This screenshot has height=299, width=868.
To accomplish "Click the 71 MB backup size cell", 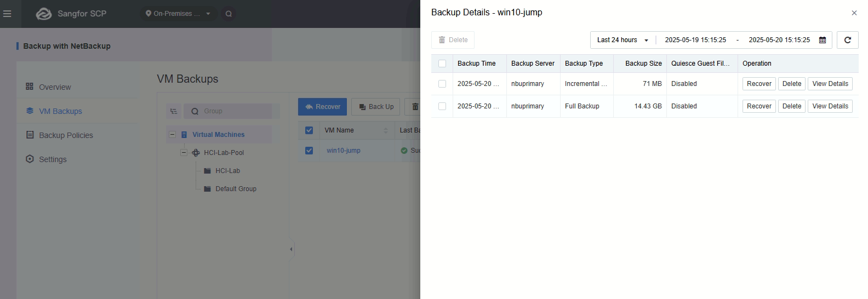I will 640,84.
